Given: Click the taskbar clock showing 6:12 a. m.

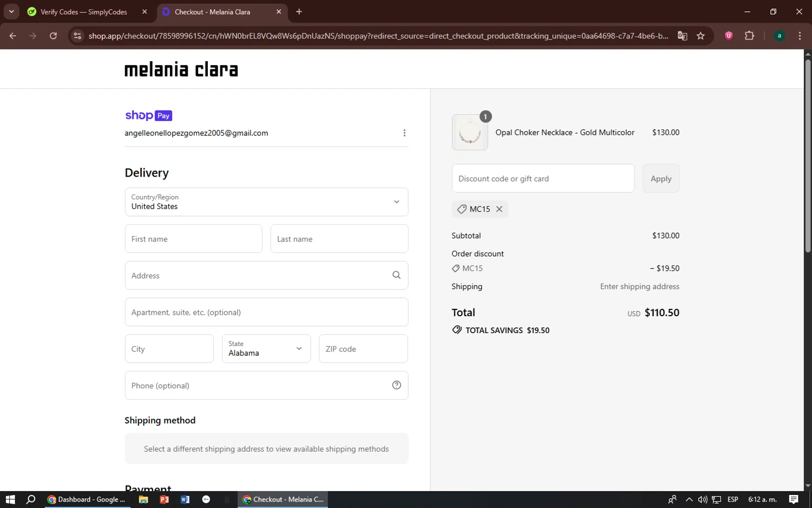Looking at the screenshot, I should (x=762, y=499).
